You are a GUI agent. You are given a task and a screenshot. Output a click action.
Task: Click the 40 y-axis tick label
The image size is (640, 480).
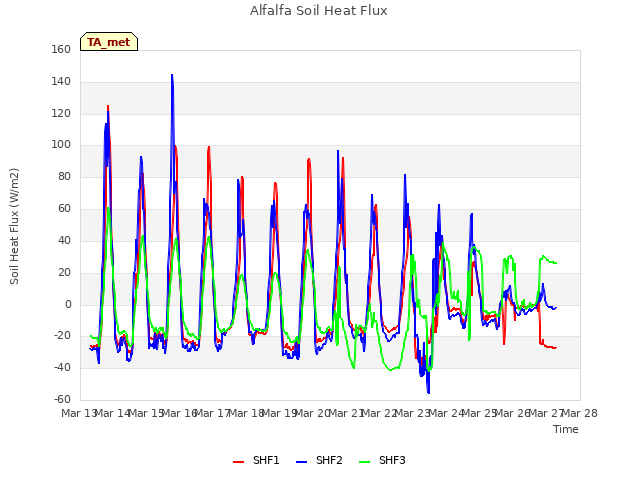64,240
